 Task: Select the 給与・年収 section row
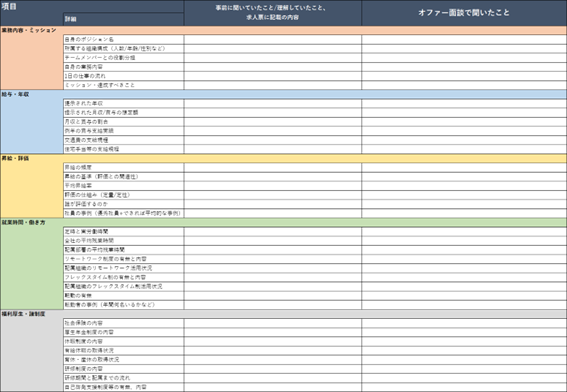[284, 94]
